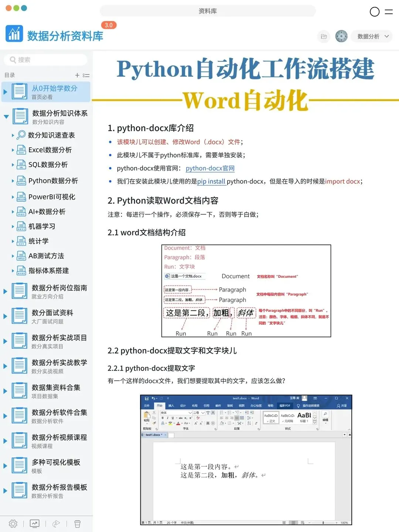Open settings with the gear icon
This screenshot has width=399, height=532.
point(13,524)
